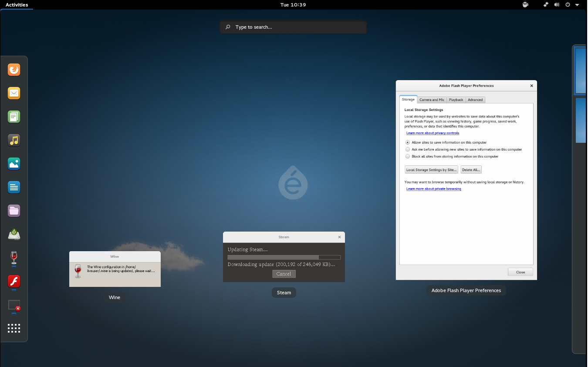
Task: Open the Playback tab
Action: 456,100
